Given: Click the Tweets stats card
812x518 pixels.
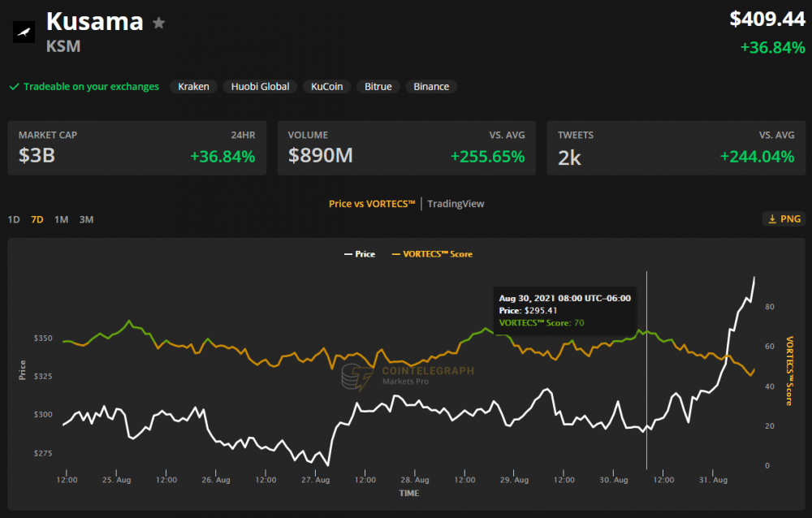Looking at the screenshot, I should 676,148.
